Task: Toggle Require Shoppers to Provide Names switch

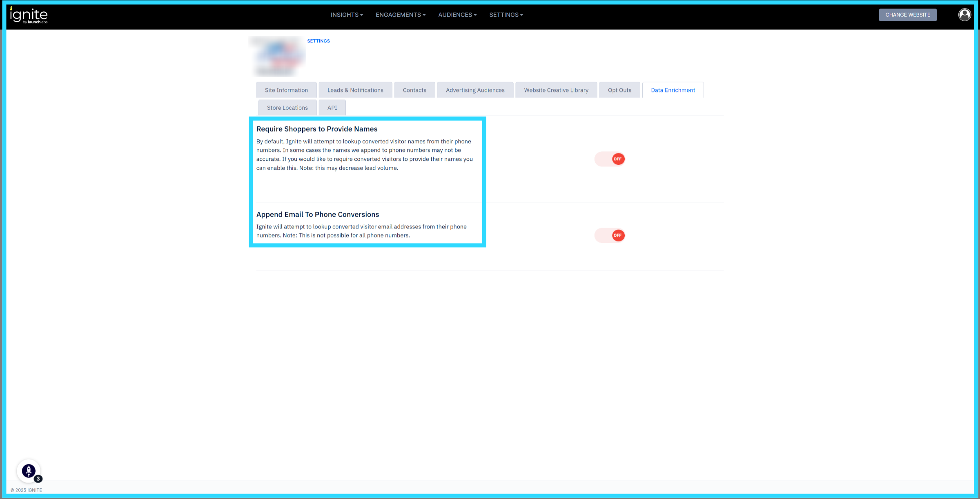Action: (x=610, y=159)
